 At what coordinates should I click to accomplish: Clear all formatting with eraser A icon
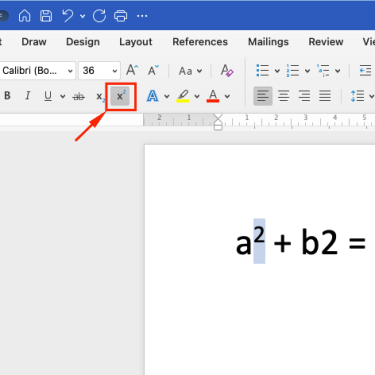[227, 70]
